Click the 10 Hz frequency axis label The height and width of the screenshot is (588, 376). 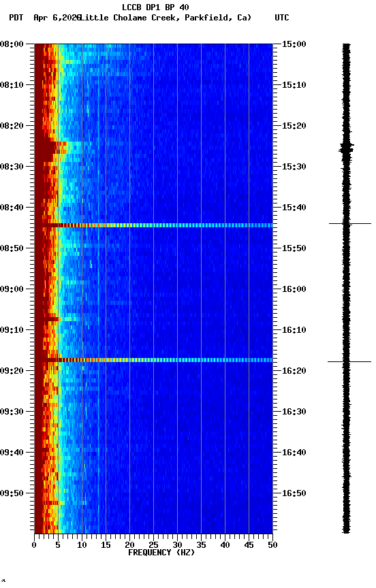[x=82, y=545]
